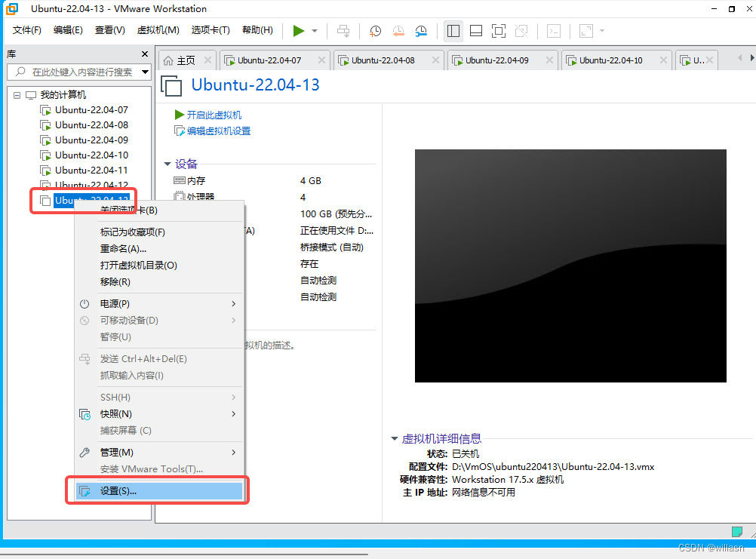Expand the 电源(P) power submenu

[159, 303]
